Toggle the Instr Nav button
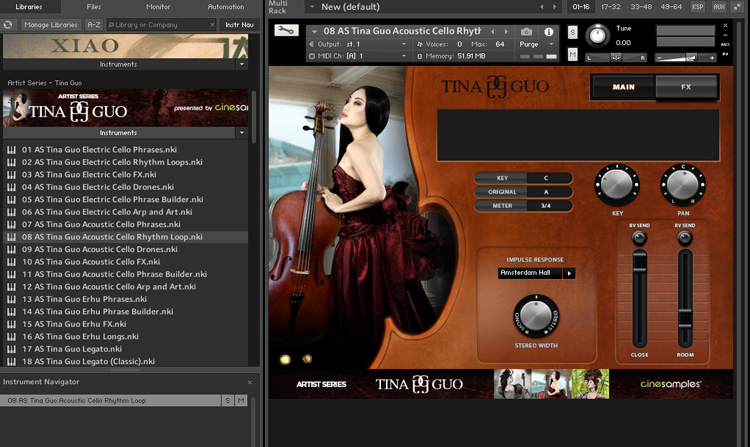The image size is (750, 447). (x=240, y=24)
